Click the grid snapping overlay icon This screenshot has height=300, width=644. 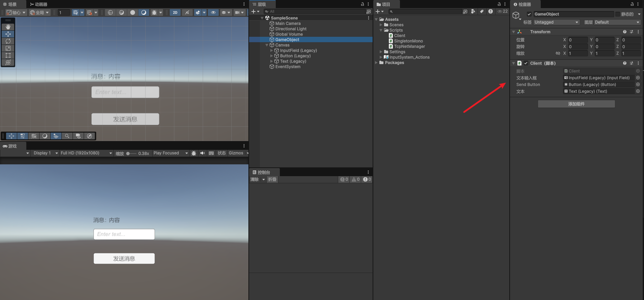point(34,136)
